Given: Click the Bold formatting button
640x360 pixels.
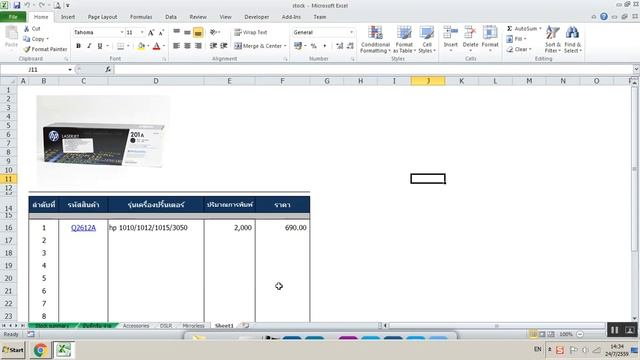Looking at the screenshot, I should pyautogui.click(x=78, y=46).
